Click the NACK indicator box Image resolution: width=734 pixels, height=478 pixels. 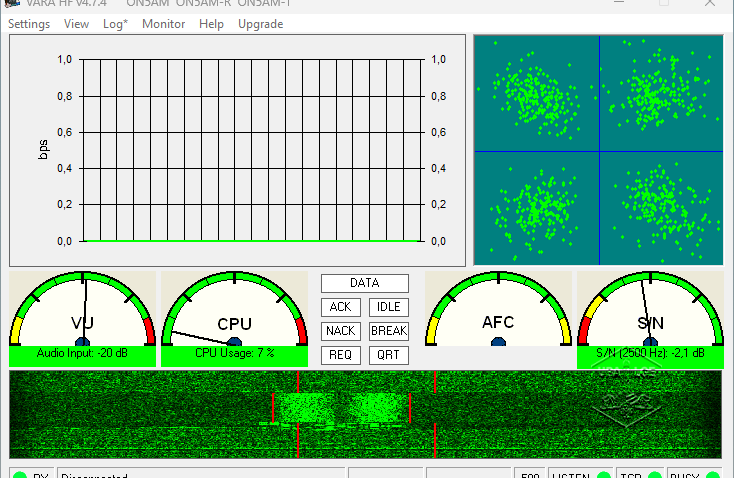pos(340,331)
